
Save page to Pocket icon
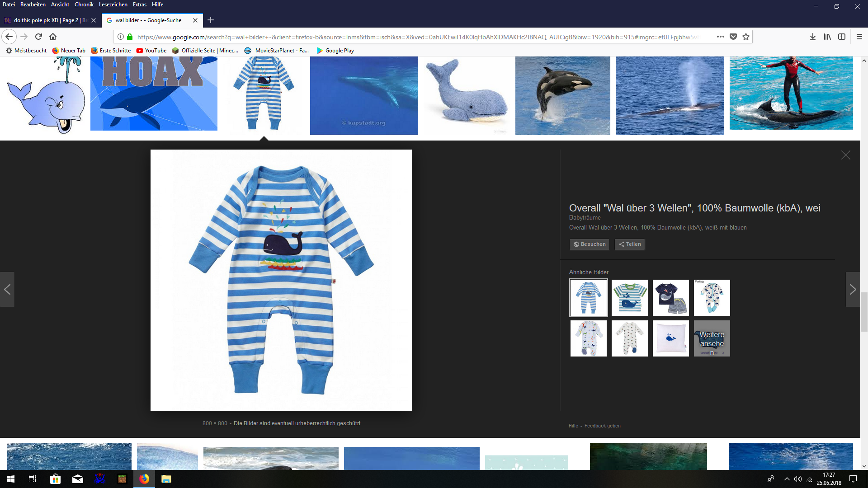pos(733,37)
